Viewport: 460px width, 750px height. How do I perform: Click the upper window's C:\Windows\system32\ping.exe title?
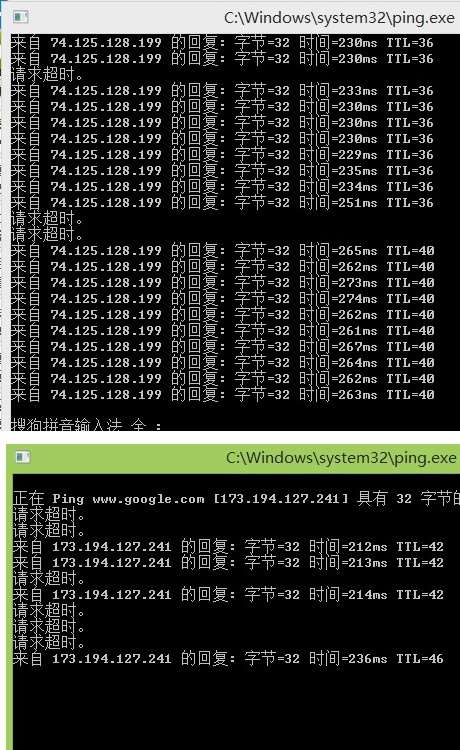[x=339, y=18]
